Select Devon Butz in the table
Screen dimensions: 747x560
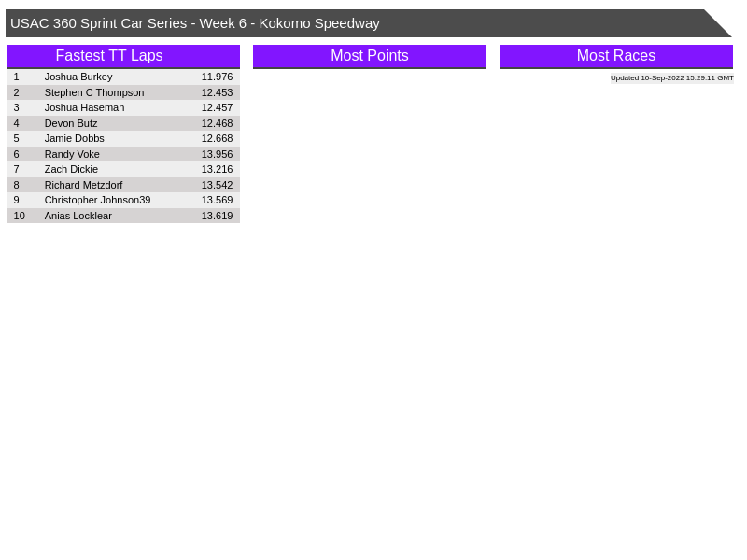(71, 123)
